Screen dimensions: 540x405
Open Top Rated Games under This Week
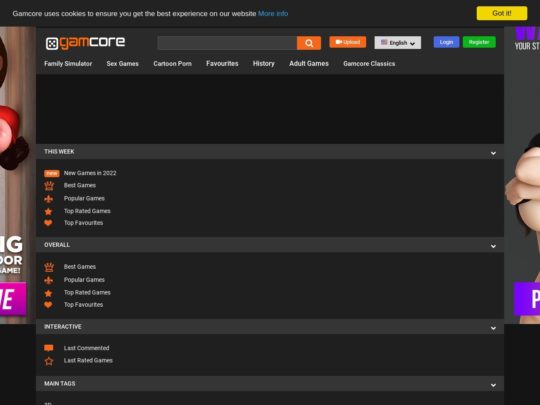click(87, 211)
